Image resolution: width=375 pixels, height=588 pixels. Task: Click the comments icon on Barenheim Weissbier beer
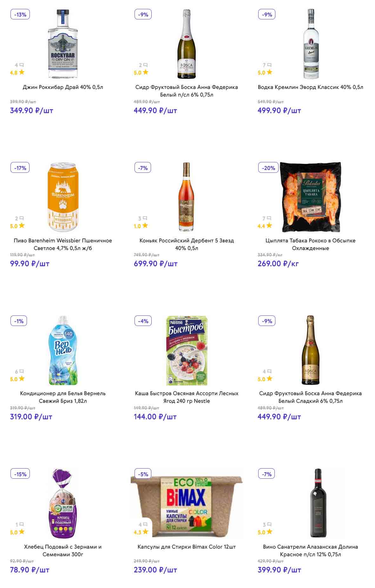22,218
